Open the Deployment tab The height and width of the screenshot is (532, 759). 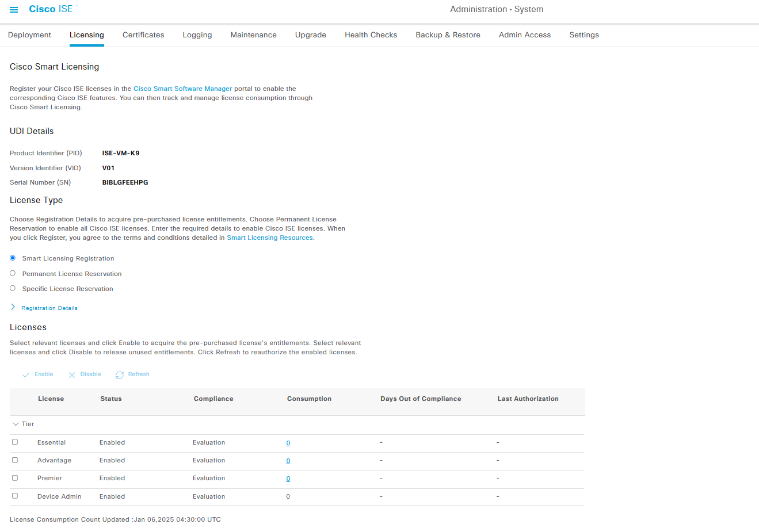click(x=29, y=35)
